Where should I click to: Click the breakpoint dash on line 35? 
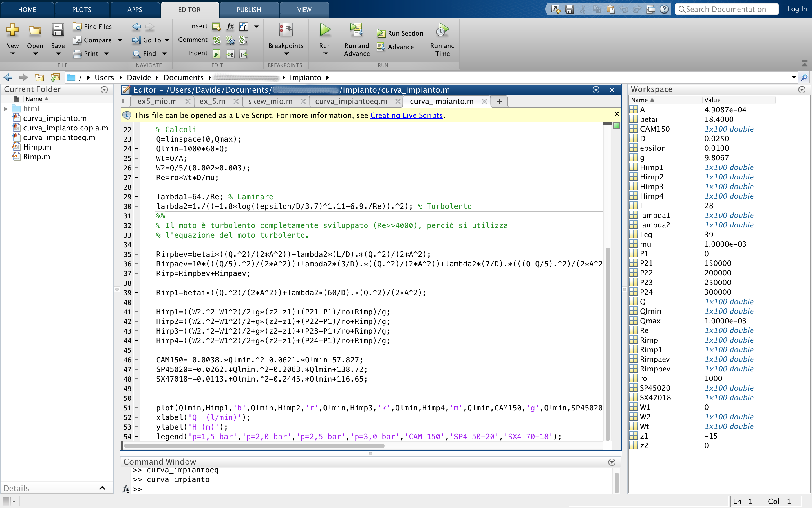tap(137, 254)
